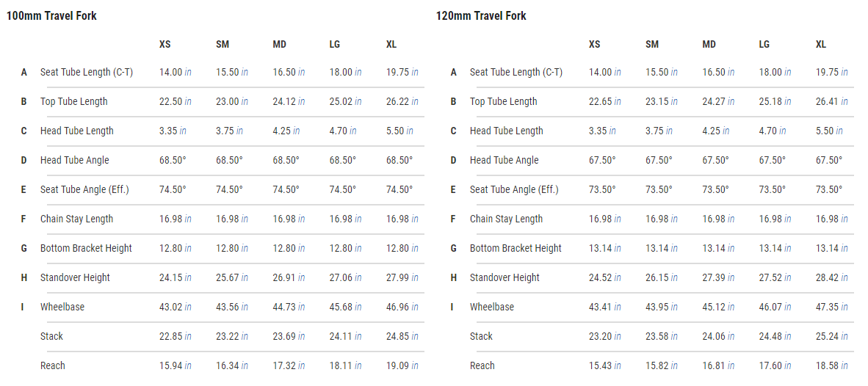The width and height of the screenshot is (868, 386).
Task: Select the 28.42 in Standover Height value
Action: click(x=831, y=277)
